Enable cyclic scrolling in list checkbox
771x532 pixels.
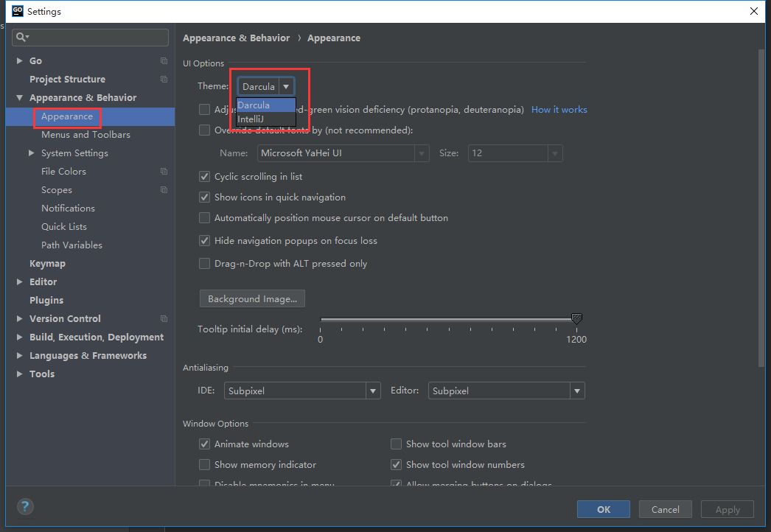pyautogui.click(x=204, y=177)
